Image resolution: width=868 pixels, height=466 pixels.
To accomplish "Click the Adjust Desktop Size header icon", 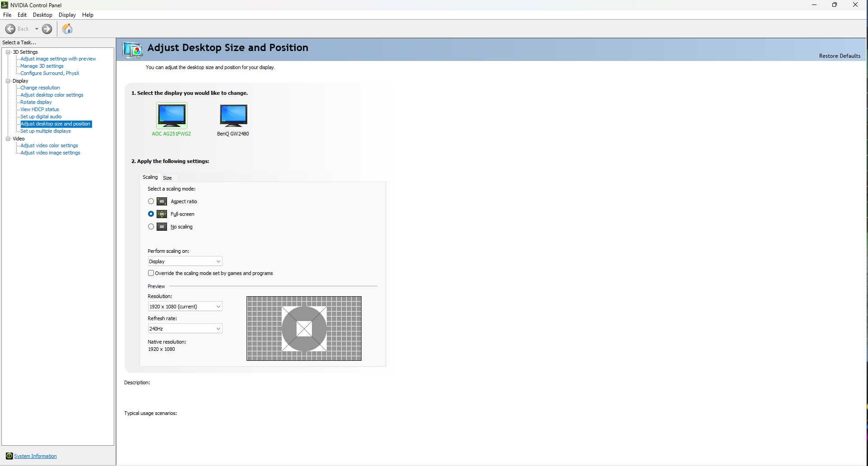I will [133, 50].
